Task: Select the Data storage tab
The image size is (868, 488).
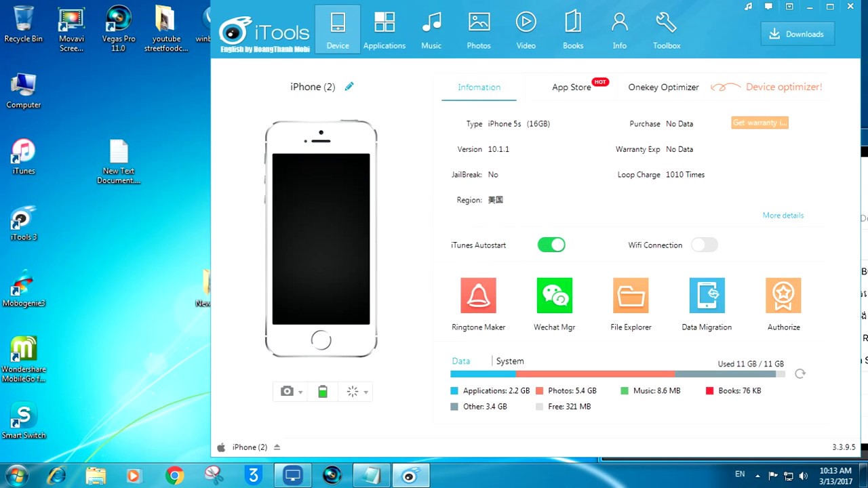Action: [461, 361]
